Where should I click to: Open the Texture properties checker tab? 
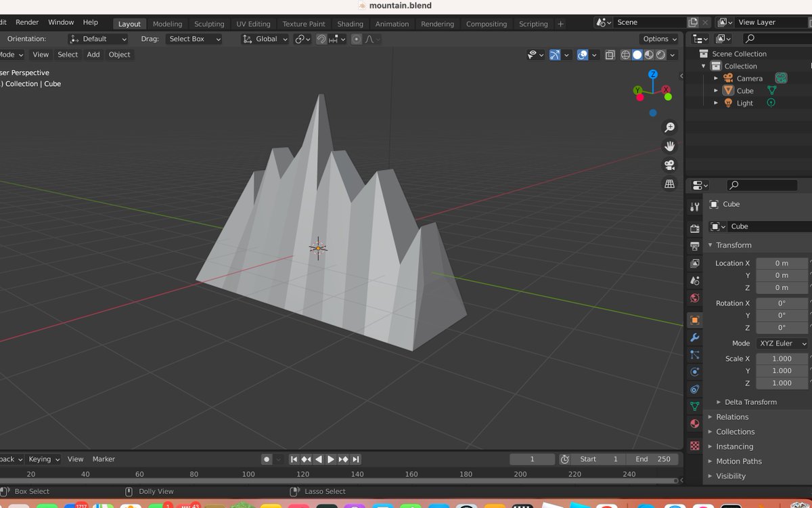[x=694, y=446]
